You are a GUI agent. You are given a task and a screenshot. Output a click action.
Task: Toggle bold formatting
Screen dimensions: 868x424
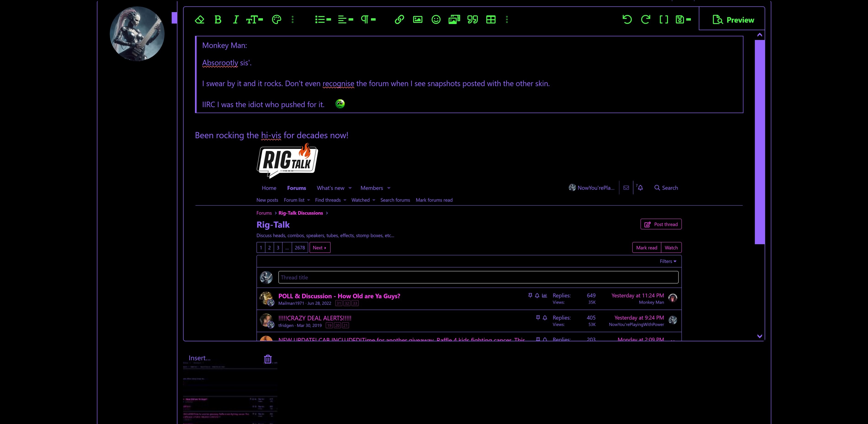(x=218, y=20)
